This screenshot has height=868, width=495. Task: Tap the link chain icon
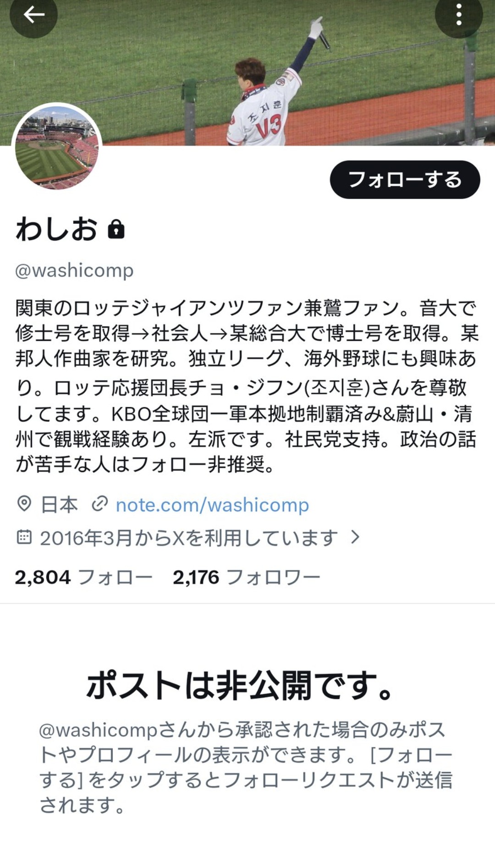99,503
